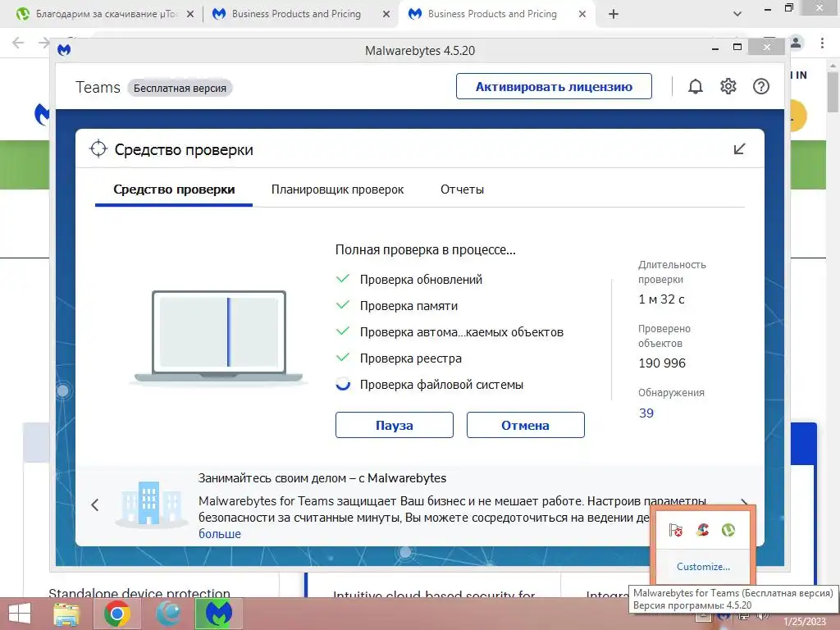Click the Проверка обновлений step
Viewport: 840px width, 630px height.
(421, 280)
